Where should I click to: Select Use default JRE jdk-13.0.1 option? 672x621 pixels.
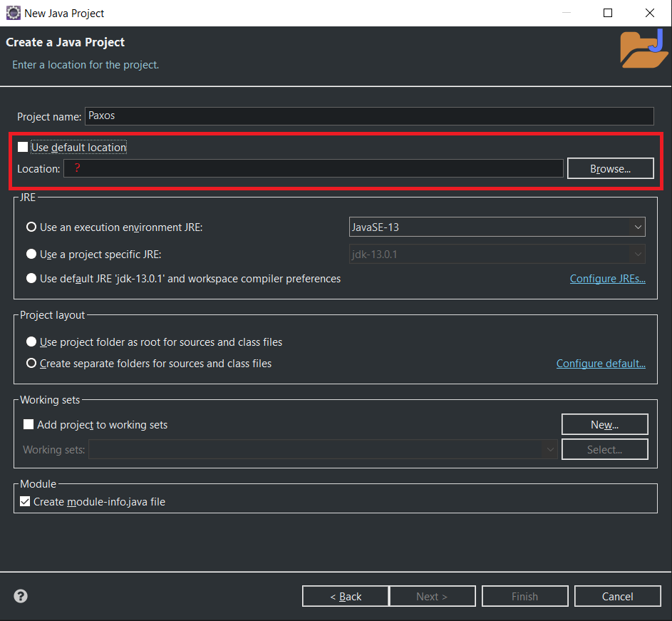pos(31,278)
